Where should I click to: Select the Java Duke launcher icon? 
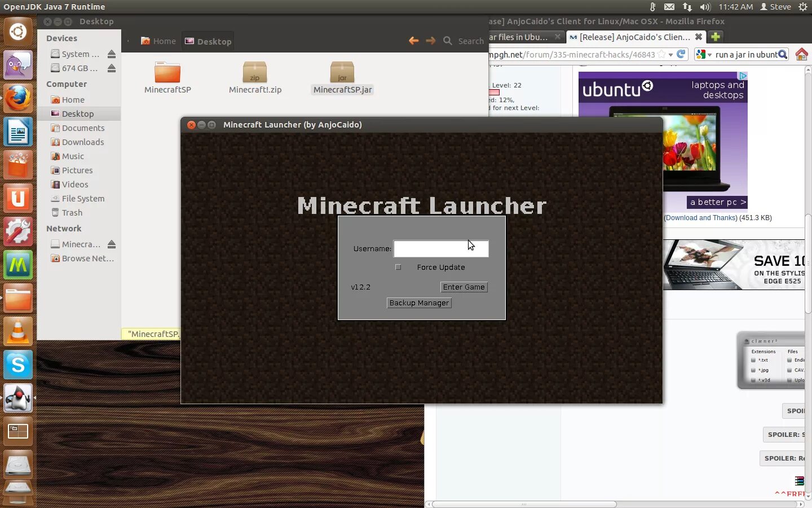tap(18, 398)
